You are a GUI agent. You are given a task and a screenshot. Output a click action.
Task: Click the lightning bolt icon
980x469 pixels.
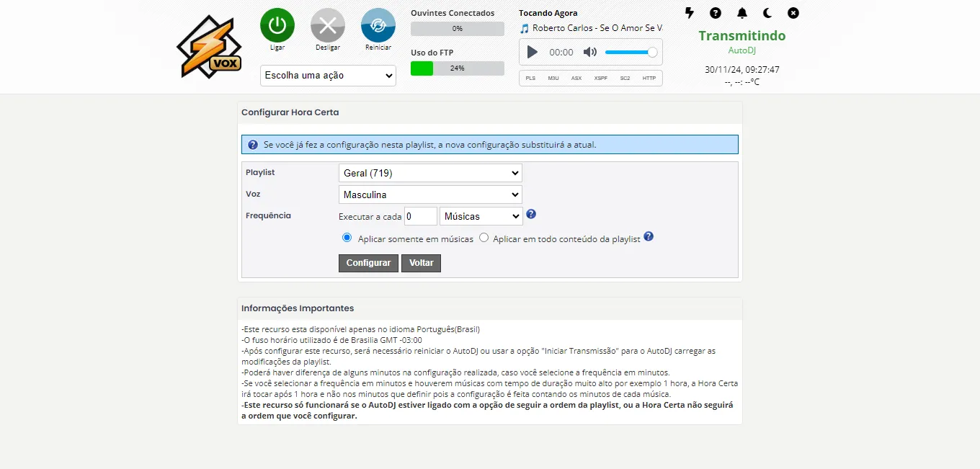click(x=690, y=13)
